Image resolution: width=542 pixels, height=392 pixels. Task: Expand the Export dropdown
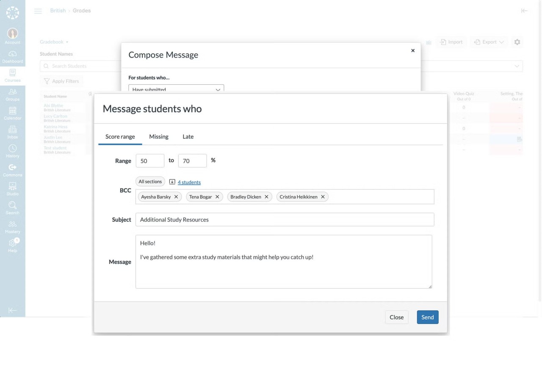489,42
